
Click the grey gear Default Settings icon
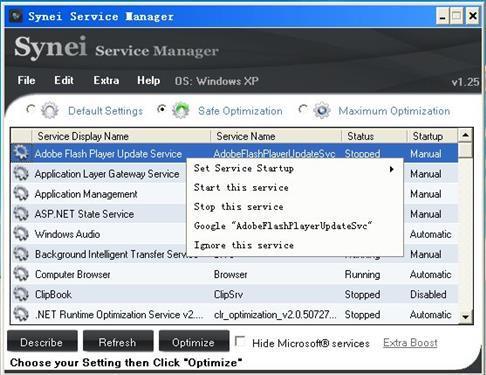pos(50,110)
